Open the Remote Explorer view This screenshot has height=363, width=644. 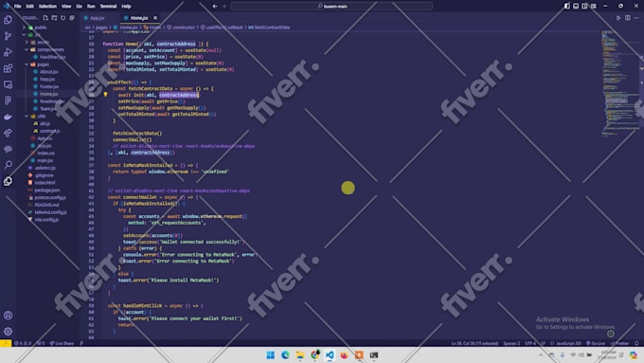[x=8, y=84]
